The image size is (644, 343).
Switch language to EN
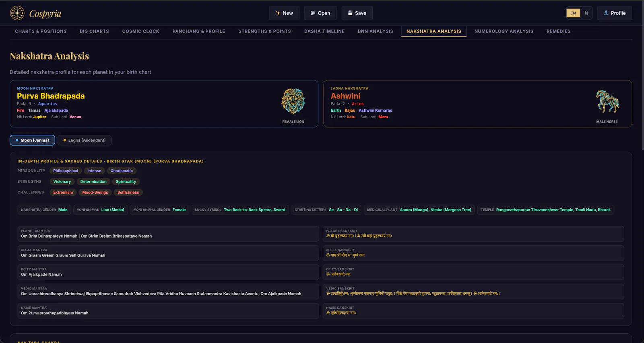click(x=573, y=13)
